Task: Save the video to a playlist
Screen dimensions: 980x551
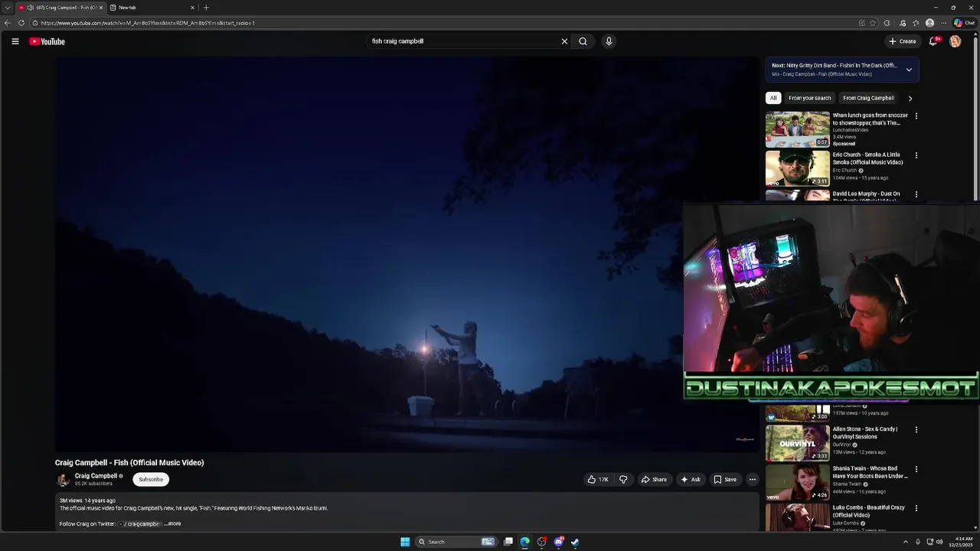Action: [725, 480]
